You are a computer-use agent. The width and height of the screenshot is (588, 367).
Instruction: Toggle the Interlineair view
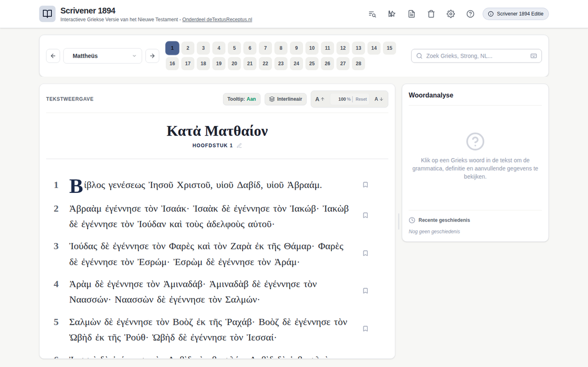[286, 99]
